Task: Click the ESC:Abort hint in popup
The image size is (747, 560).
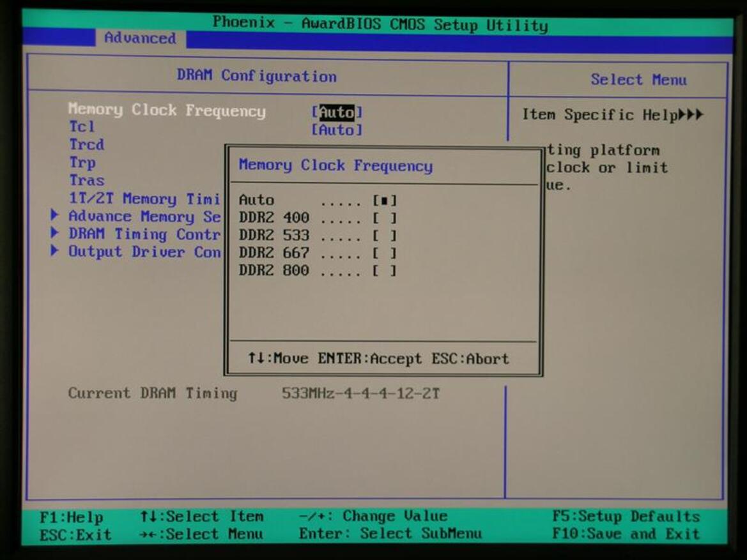Action: (470, 359)
